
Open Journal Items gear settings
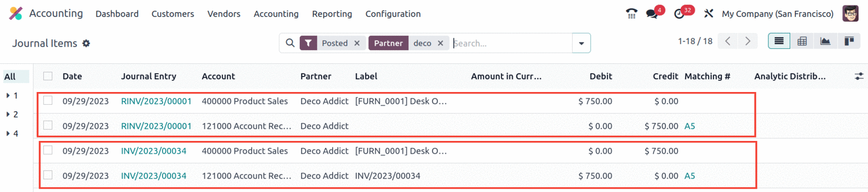(86, 44)
